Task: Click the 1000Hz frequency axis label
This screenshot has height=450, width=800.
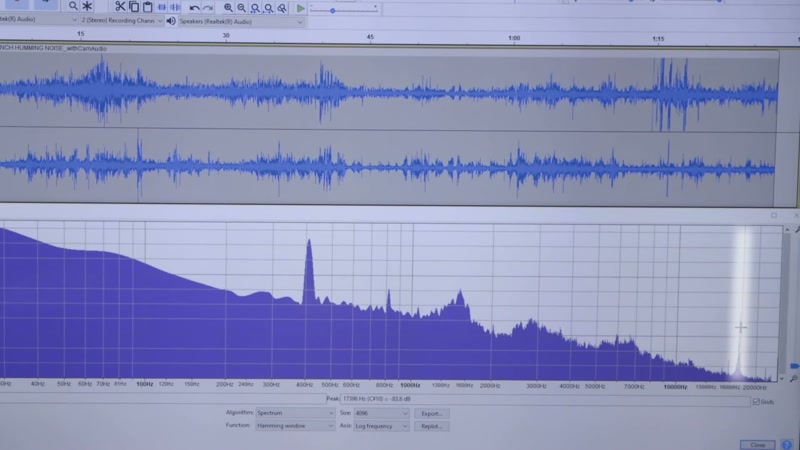Action: click(x=410, y=385)
